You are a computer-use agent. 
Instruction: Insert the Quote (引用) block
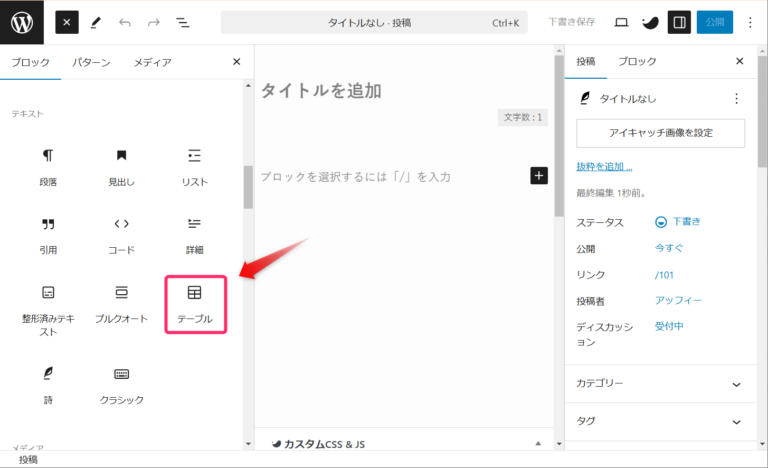coord(47,235)
